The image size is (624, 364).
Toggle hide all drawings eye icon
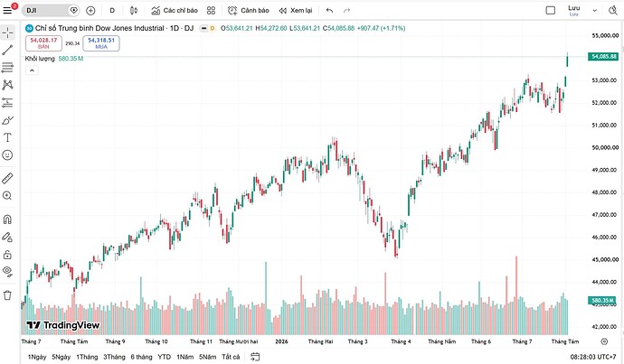point(7,271)
